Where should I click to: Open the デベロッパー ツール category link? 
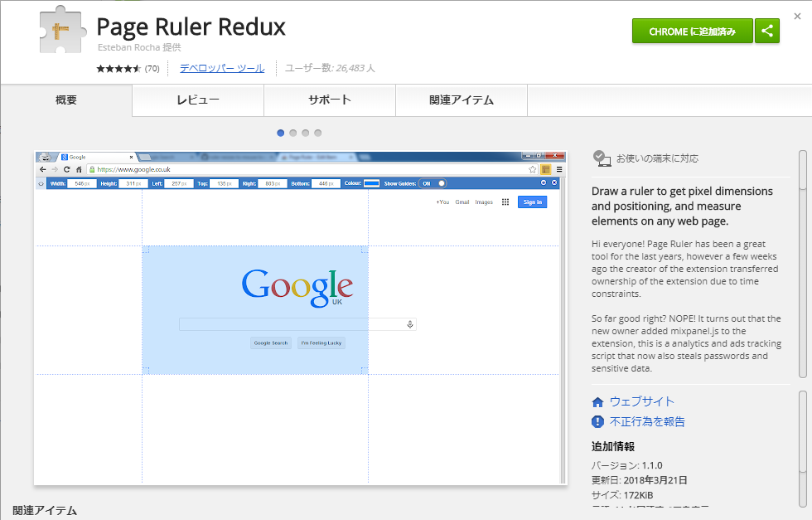pyautogui.click(x=222, y=69)
